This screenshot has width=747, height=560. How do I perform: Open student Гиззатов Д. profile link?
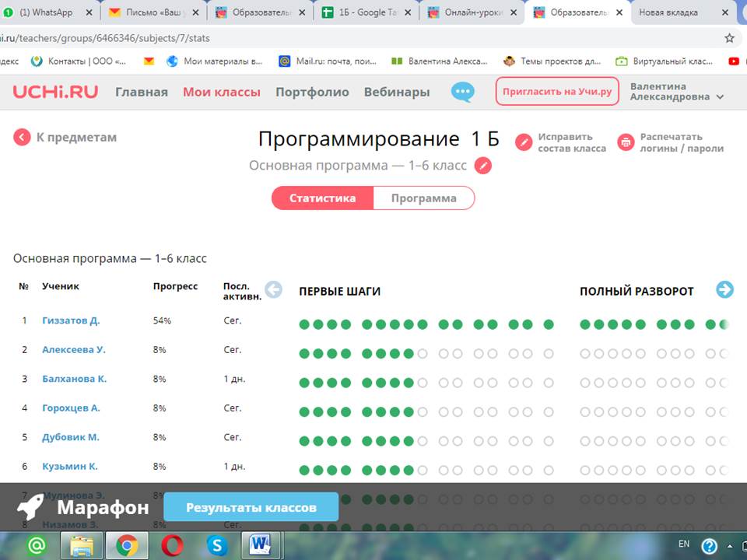71,320
